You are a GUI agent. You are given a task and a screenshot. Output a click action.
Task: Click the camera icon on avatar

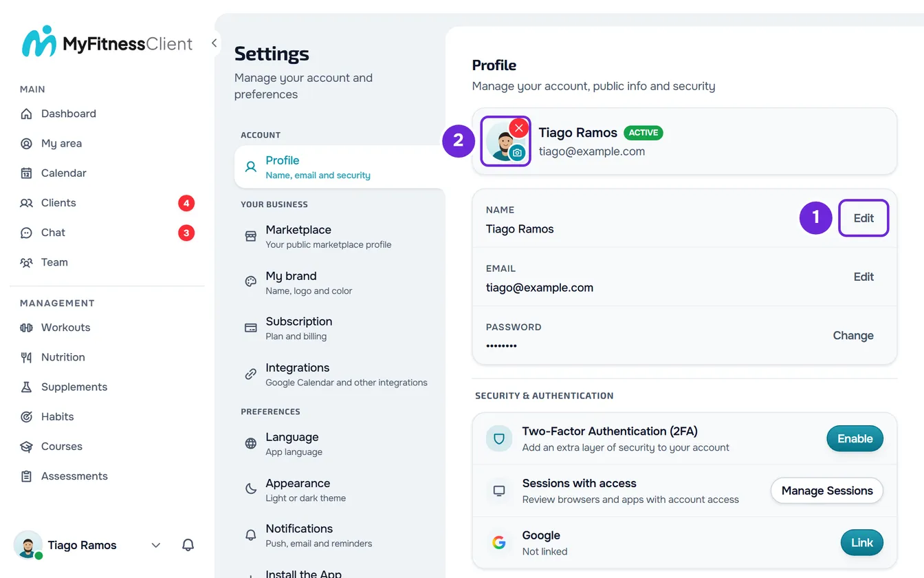[518, 153]
